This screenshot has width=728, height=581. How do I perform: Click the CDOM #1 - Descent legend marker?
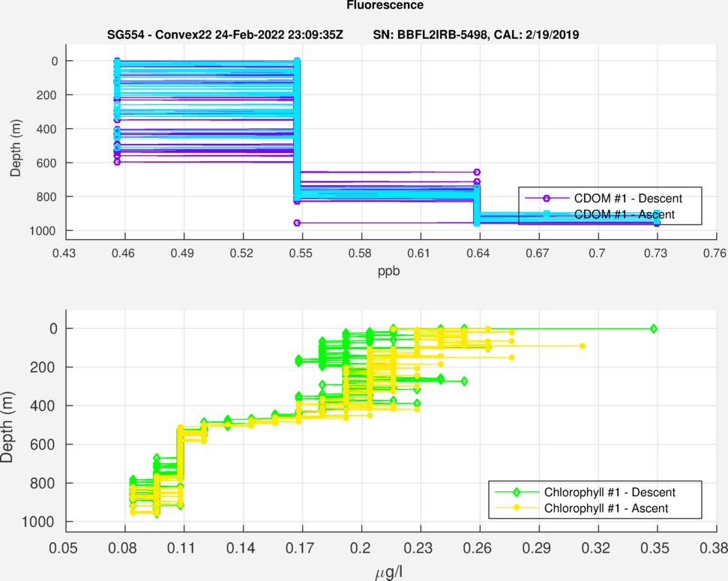coord(547,198)
